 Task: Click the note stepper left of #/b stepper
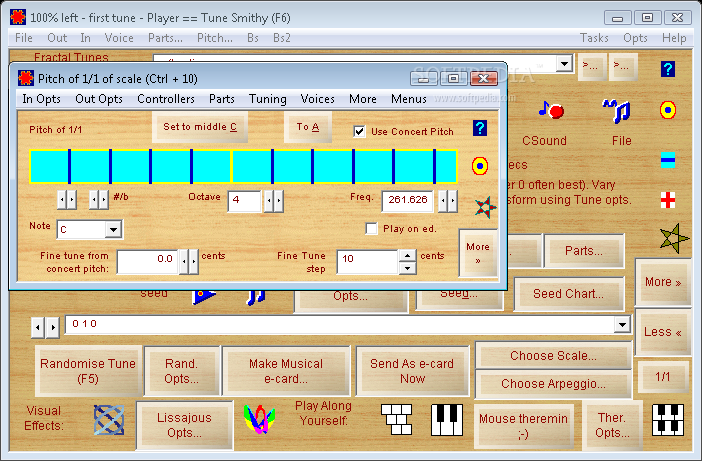coord(67,200)
